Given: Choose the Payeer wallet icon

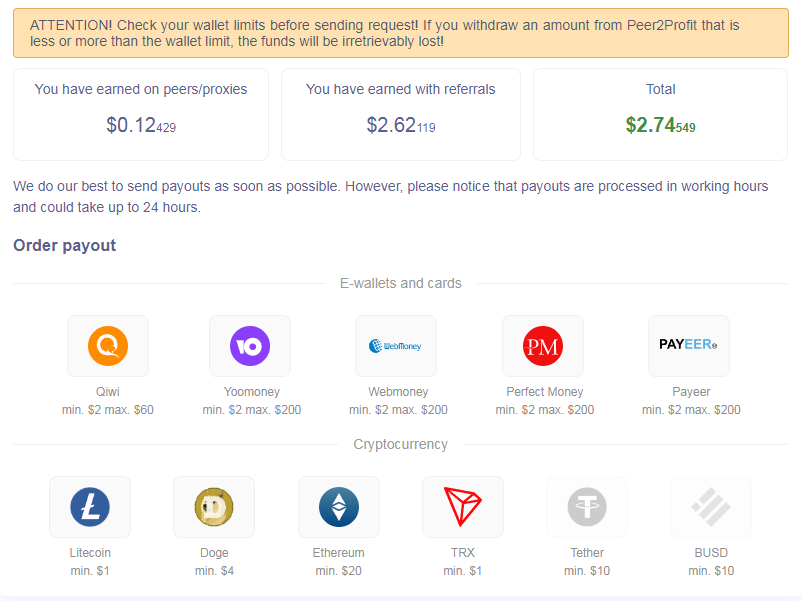Looking at the screenshot, I should pyautogui.click(x=689, y=346).
